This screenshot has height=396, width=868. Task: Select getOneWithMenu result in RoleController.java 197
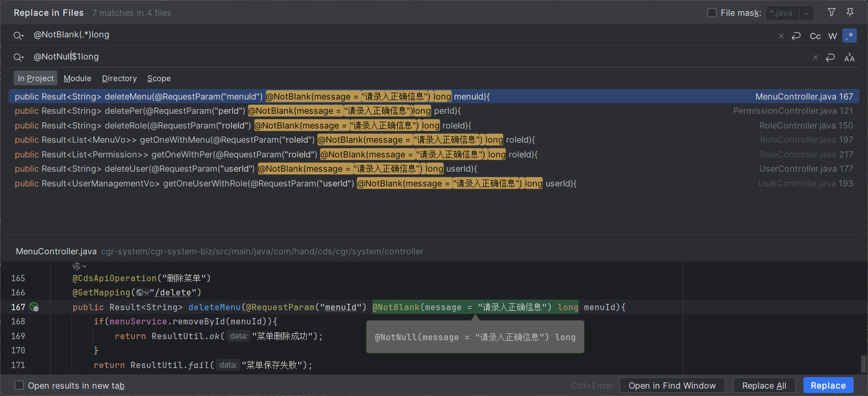(434, 140)
